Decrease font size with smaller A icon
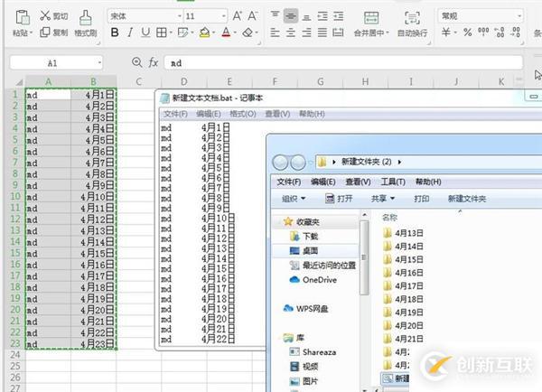This screenshot has width=542, height=392. click(x=253, y=16)
